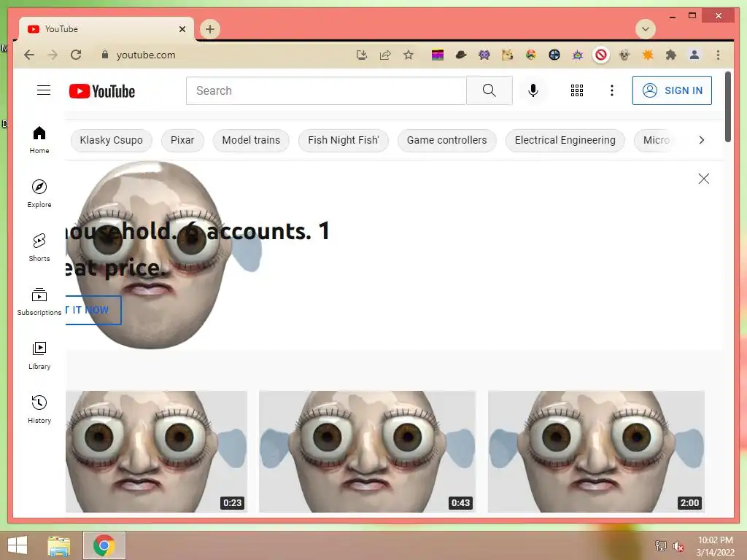Click the red blocker extension icon

[x=601, y=55]
